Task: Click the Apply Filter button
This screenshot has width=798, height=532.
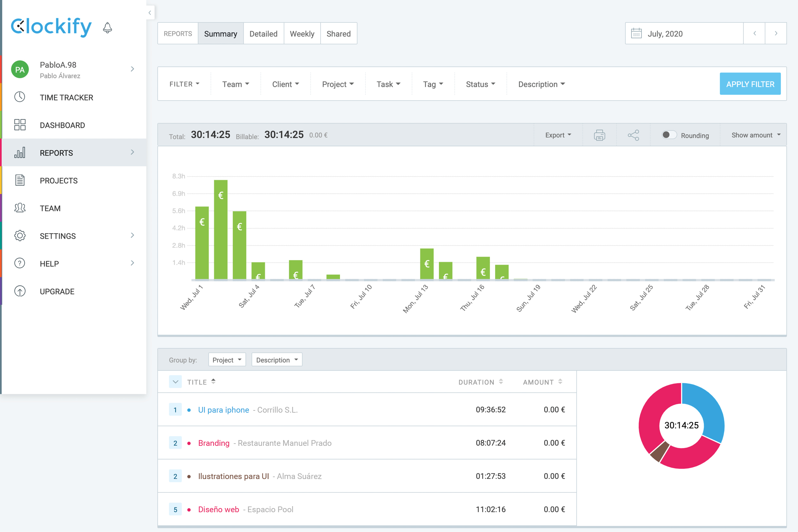Action: 750,84
